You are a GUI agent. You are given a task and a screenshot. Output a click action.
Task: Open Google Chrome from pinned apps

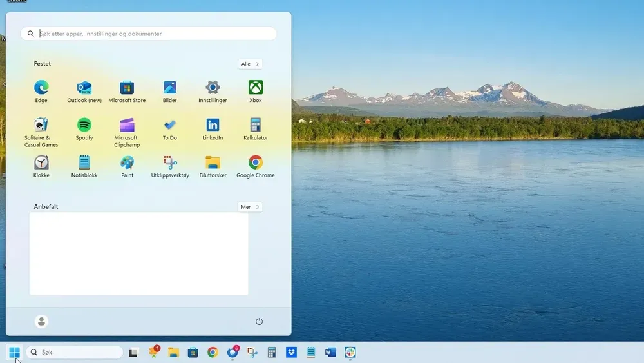(256, 163)
